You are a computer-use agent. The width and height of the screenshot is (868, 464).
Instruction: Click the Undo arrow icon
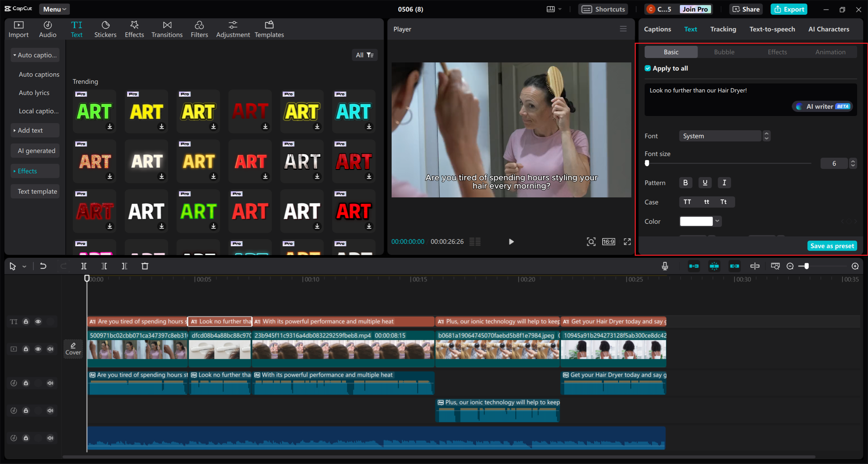(43, 266)
